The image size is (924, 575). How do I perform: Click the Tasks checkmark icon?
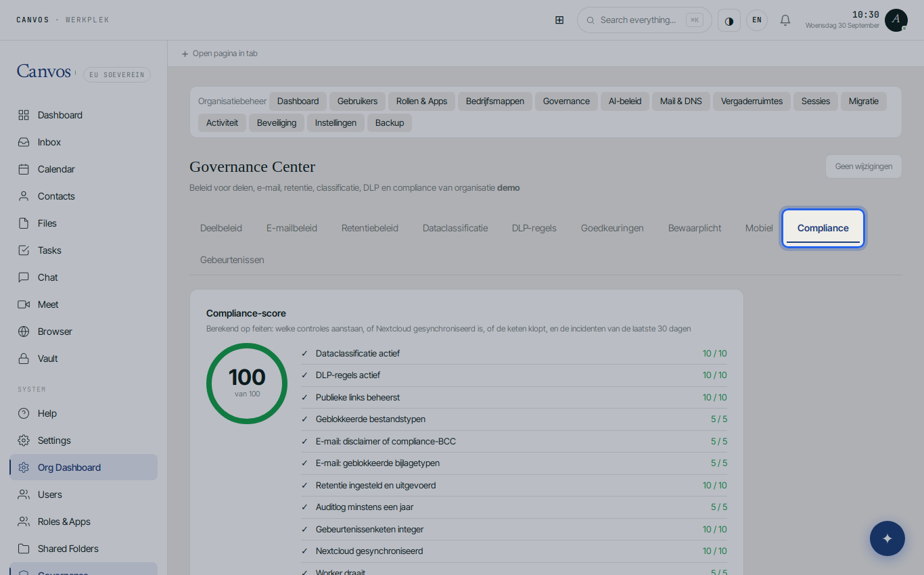coord(24,250)
